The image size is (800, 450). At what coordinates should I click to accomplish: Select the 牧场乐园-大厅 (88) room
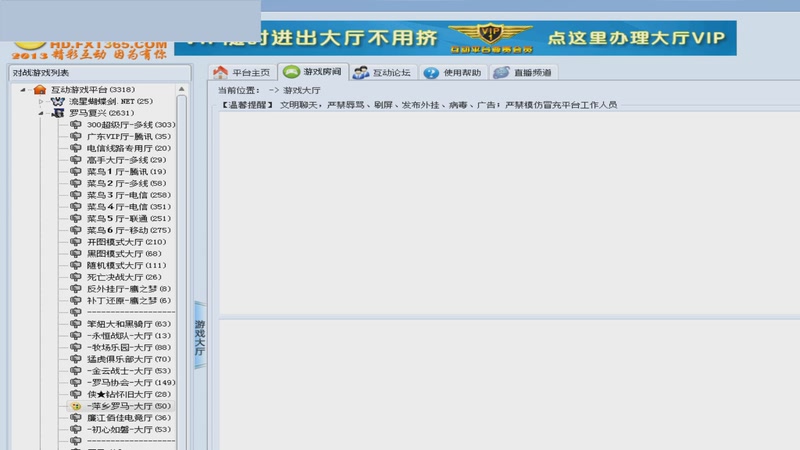click(x=129, y=347)
